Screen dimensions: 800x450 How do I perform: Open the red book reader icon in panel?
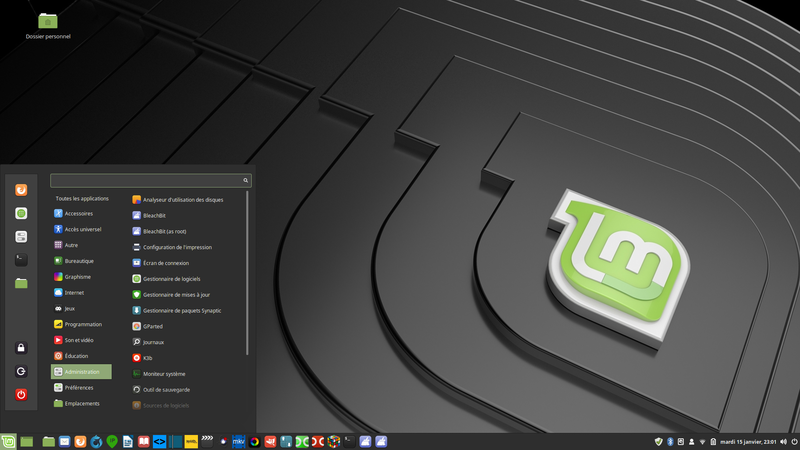pyautogui.click(x=143, y=442)
